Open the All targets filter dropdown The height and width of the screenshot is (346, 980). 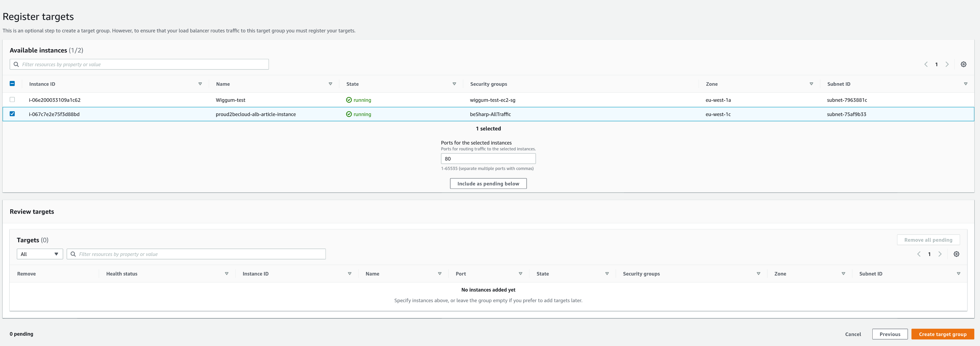(40, 254)
